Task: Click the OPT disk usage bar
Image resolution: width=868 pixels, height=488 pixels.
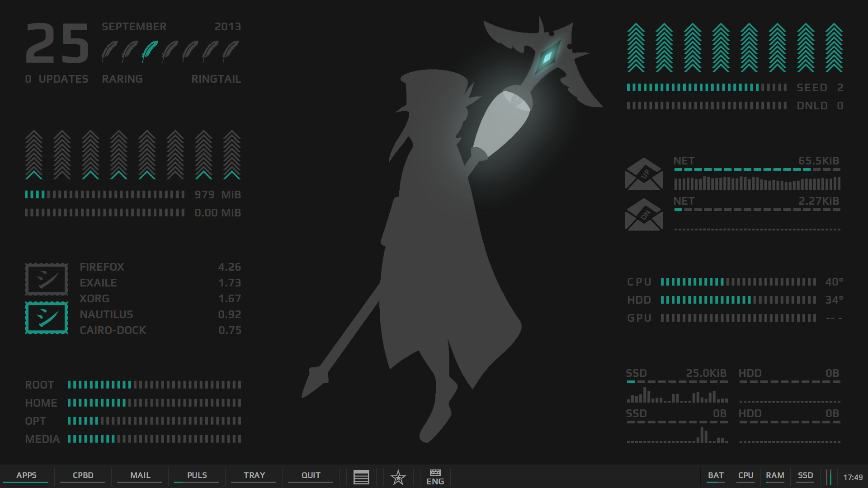Action: (154, 421)
